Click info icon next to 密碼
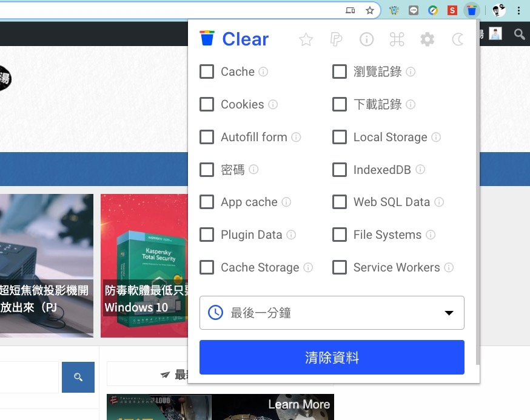 253,169
